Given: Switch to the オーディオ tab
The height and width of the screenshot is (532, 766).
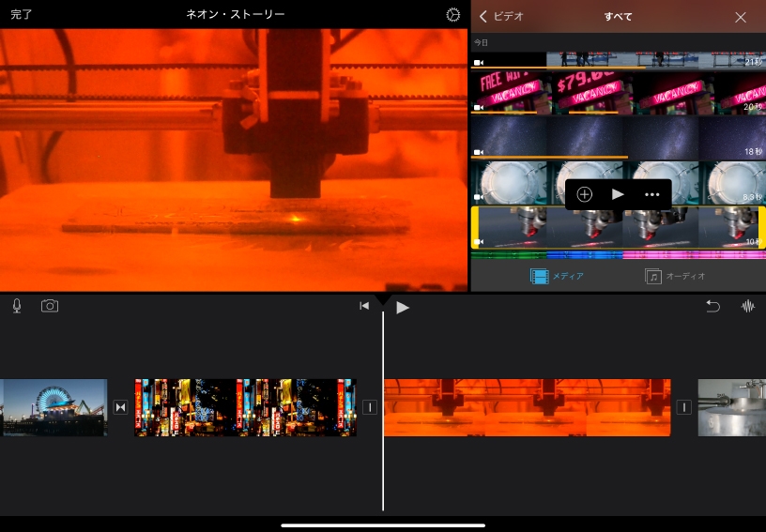Looking at the screenshot, I should click(676, 276).
